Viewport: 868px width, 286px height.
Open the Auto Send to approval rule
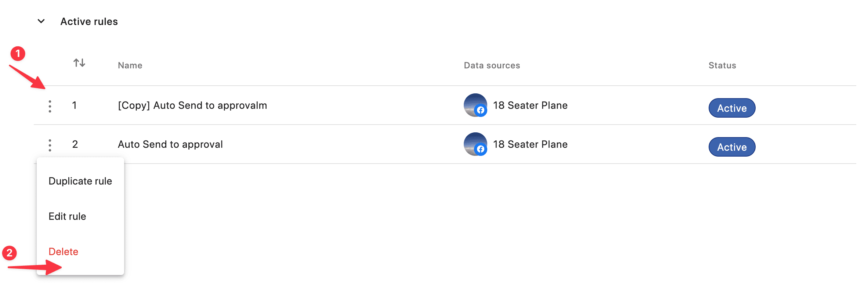click(x=170, y=144)
